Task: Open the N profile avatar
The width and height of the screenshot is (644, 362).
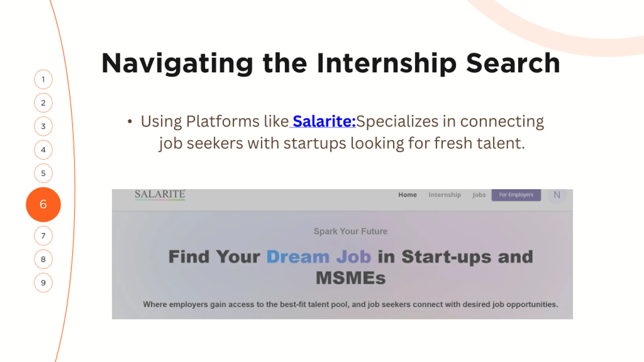Action: tap(557, 195)
